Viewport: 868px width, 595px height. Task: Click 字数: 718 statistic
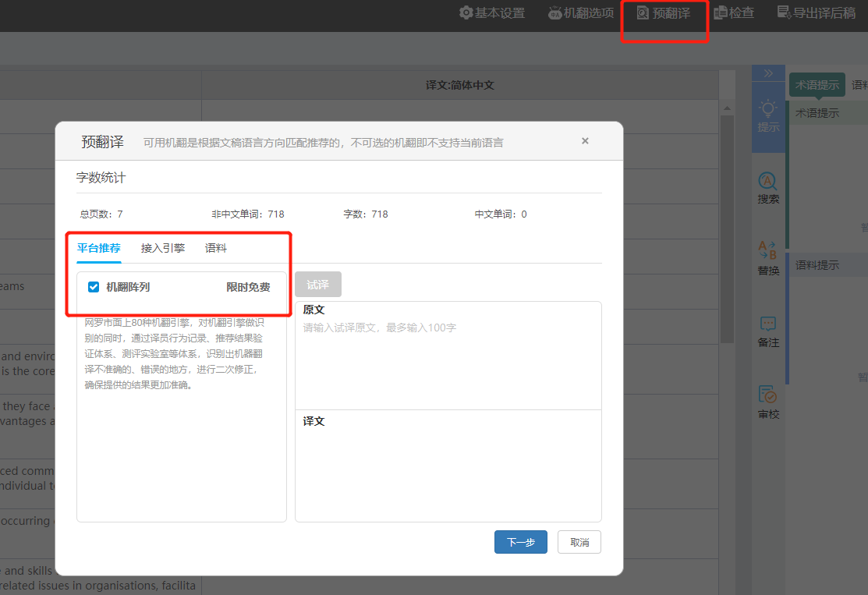tap(365, 214)
